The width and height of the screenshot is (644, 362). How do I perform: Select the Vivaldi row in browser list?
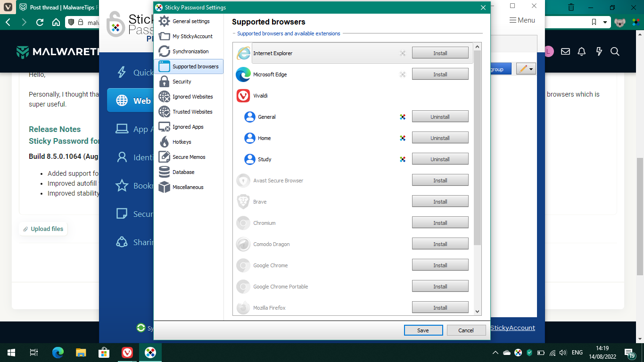point(354,96)
